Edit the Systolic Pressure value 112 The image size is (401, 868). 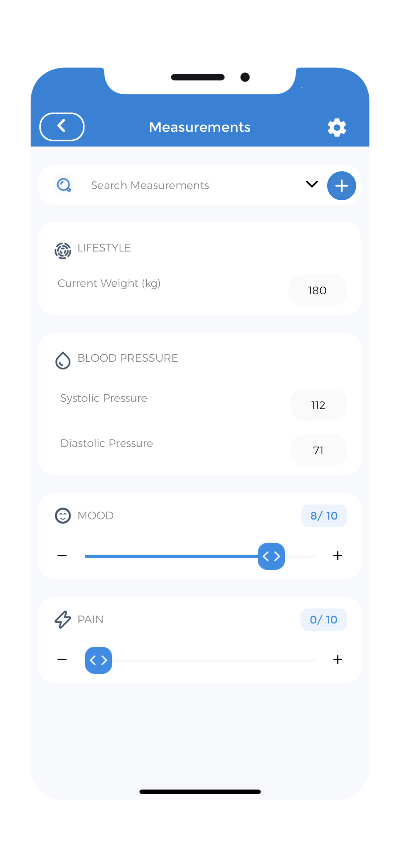point(318,405)
